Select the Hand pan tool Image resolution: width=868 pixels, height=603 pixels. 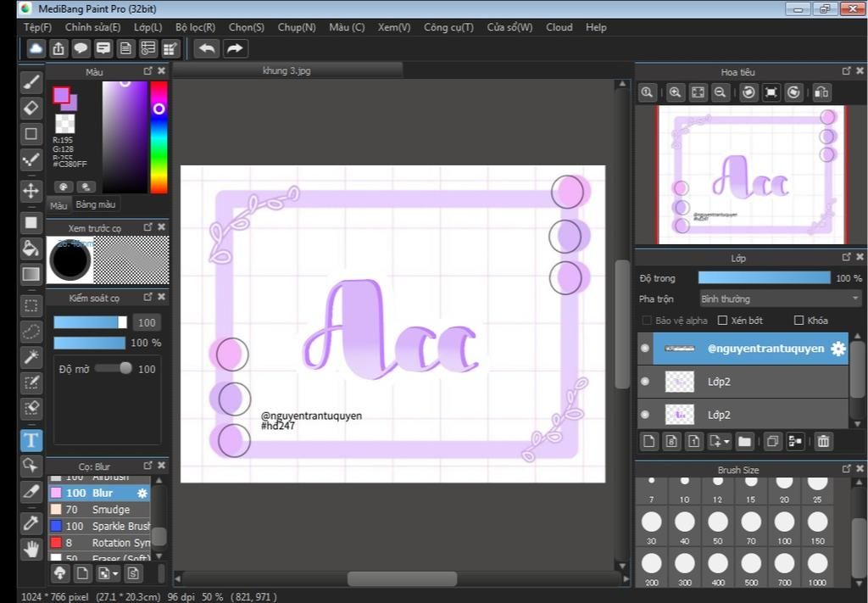coord(31,550)
